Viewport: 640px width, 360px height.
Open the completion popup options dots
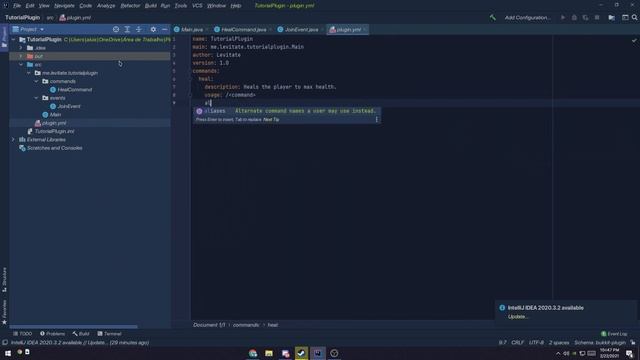pos(376,120)
